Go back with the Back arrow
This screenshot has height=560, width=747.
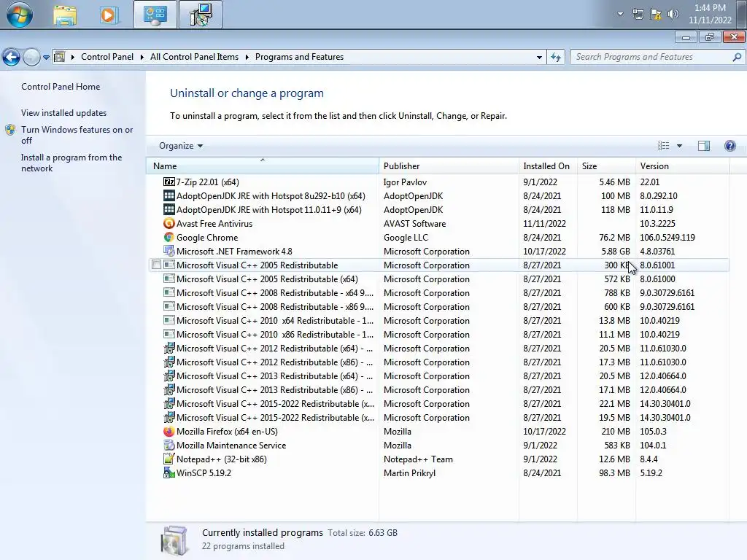(12, 57)
